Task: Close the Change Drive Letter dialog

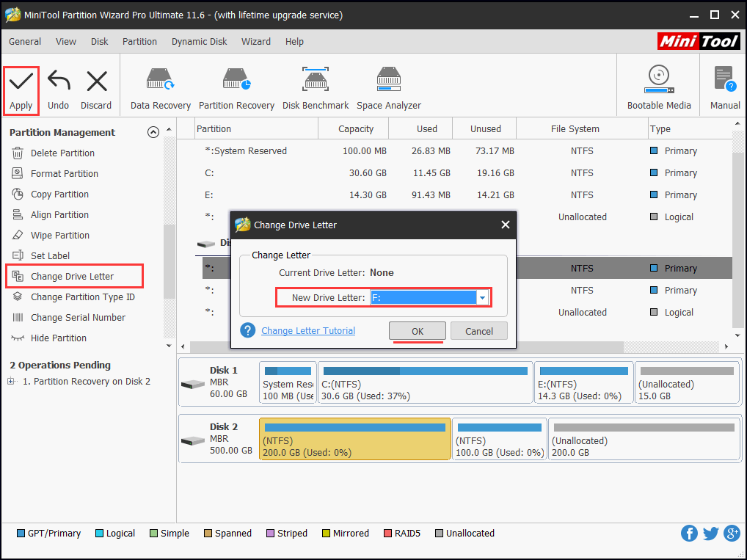Action: click(506, 225)
